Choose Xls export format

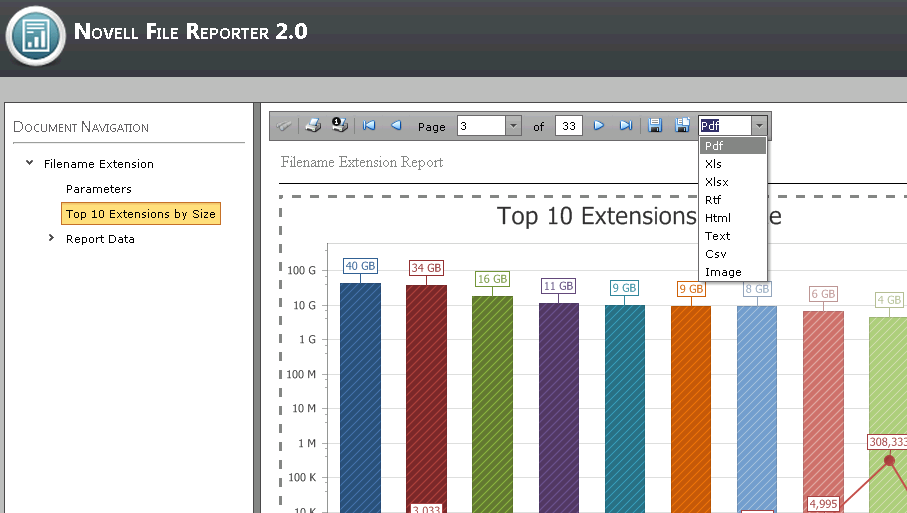point(733,164)
